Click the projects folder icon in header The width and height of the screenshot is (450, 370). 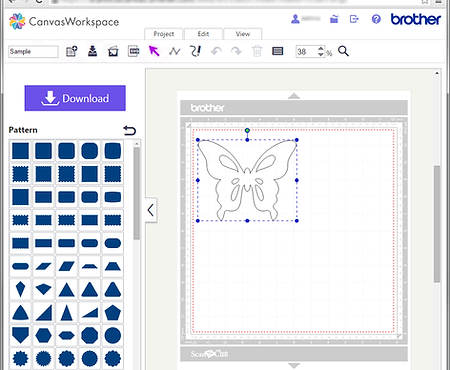pyautogui.click(x=334, y=19)
